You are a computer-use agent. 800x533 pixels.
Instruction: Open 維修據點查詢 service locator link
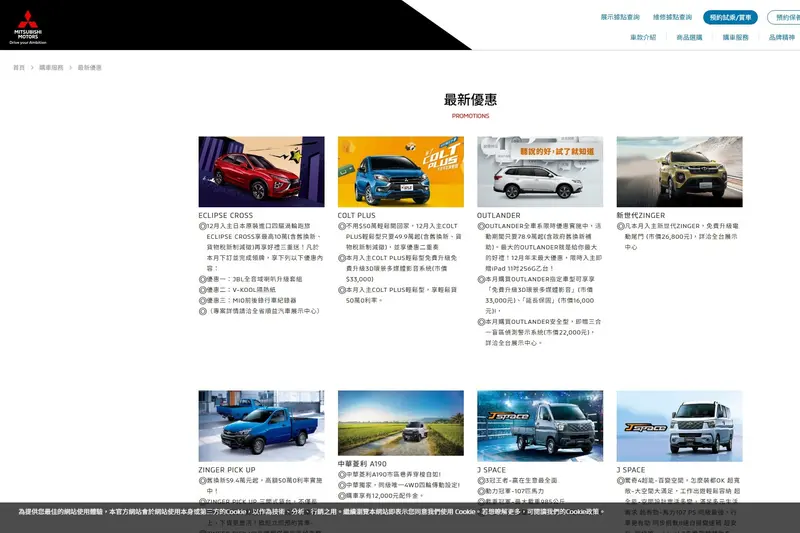(672, 17)
